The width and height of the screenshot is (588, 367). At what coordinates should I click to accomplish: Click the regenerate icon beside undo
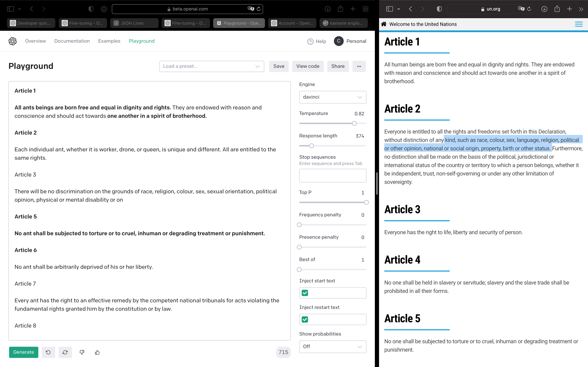tap(65, 352)
